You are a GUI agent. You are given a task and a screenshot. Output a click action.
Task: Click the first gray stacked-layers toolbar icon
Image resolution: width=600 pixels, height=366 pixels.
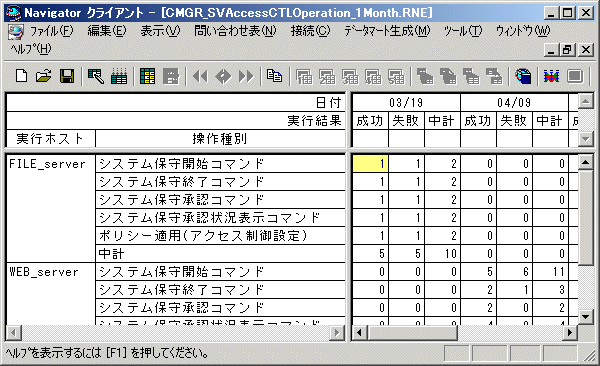tap(425, 76)
